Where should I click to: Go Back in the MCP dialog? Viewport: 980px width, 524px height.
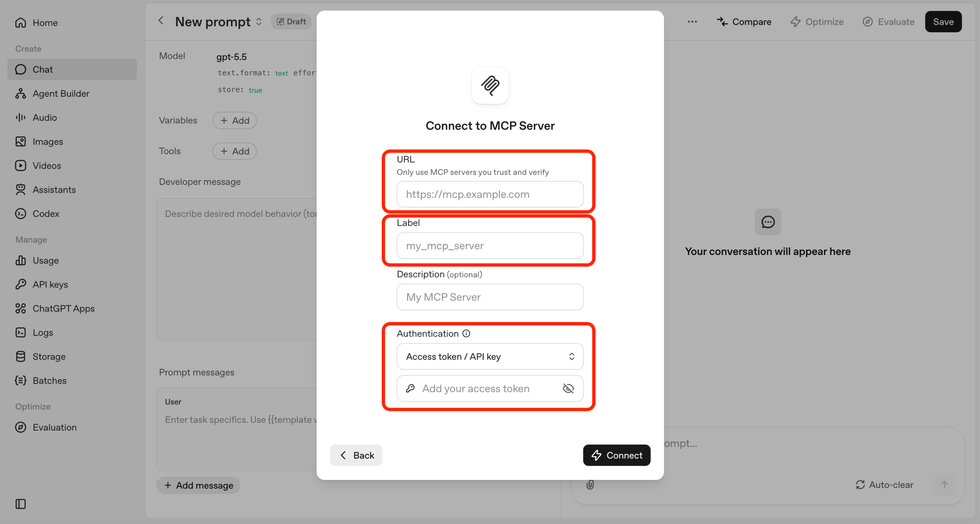[356, 455]
